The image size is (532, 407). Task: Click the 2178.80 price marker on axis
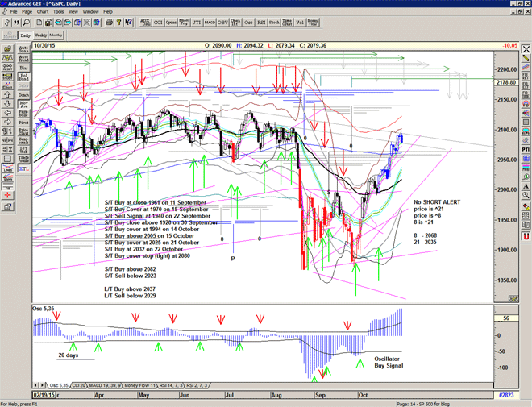point(507,82)
